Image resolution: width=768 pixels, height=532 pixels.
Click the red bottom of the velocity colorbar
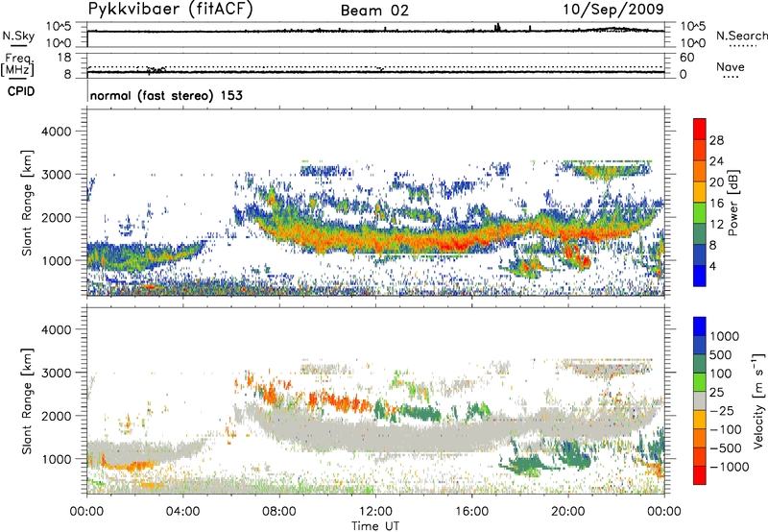click(700, 475)
